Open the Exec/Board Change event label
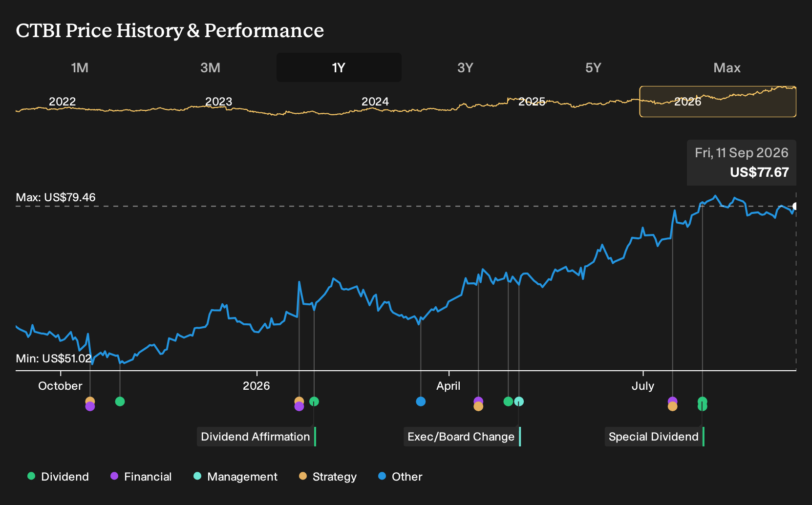The height and width of the screenshot is (505, 812). 462,437
